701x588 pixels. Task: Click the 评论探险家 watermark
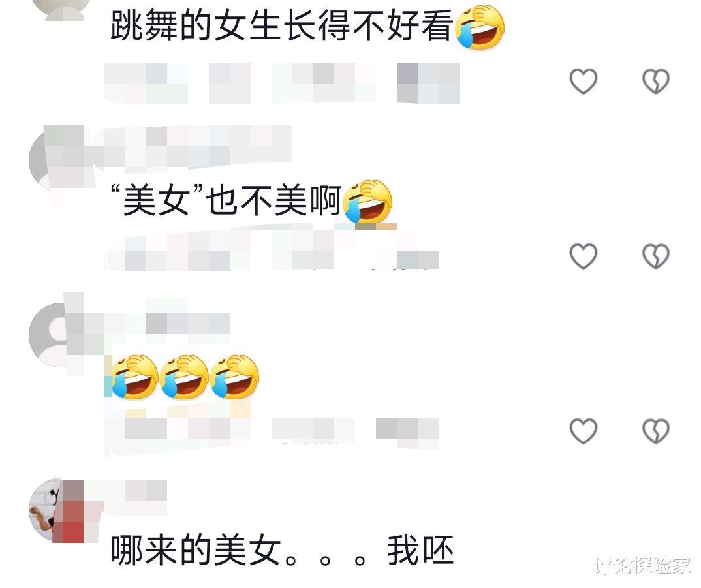click(x=642, y=566)
